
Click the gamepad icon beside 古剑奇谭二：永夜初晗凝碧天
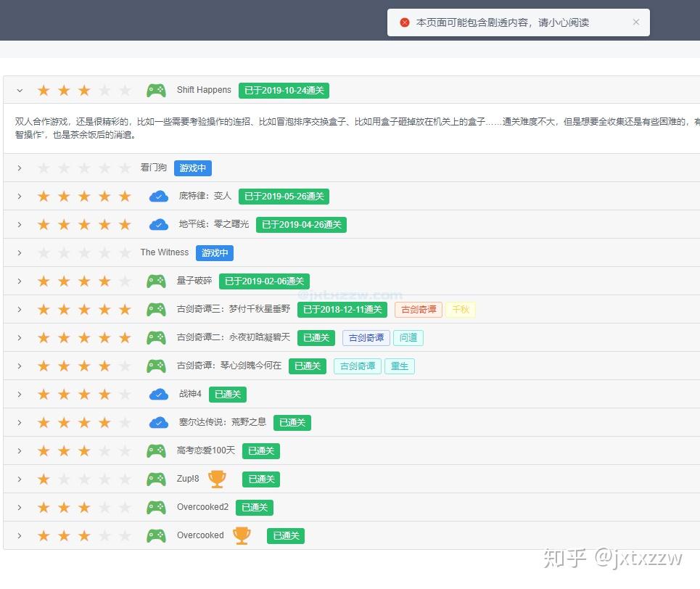click(156, 337)
